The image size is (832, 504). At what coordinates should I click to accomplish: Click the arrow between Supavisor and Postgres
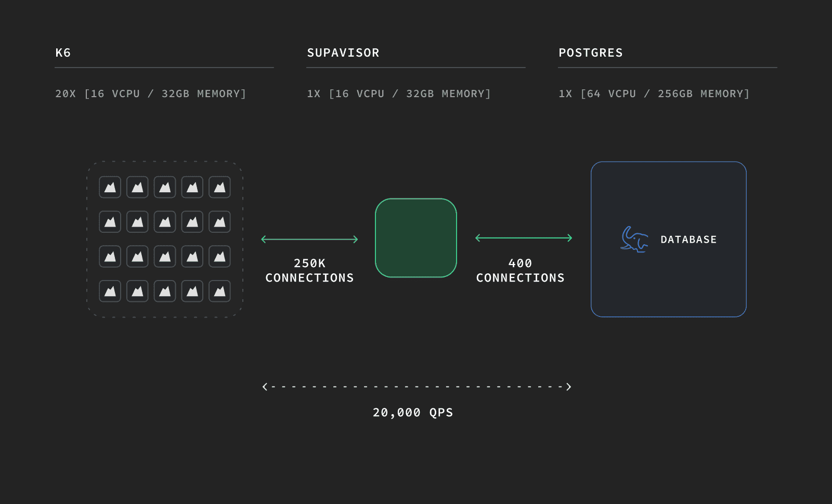click(522, 238)
